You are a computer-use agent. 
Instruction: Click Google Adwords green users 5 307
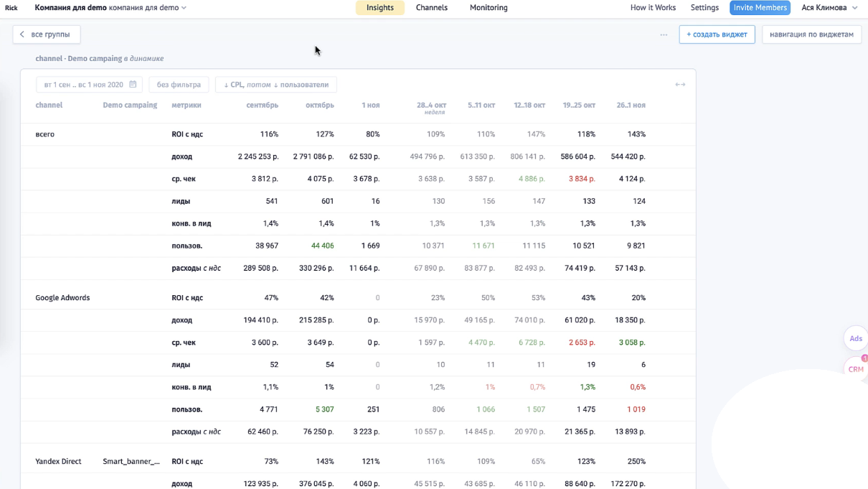pyautogui.click(x=324, y=409)
